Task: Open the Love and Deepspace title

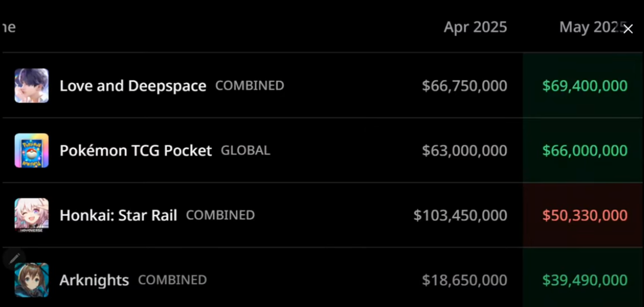Action: [x=133, y=86]
